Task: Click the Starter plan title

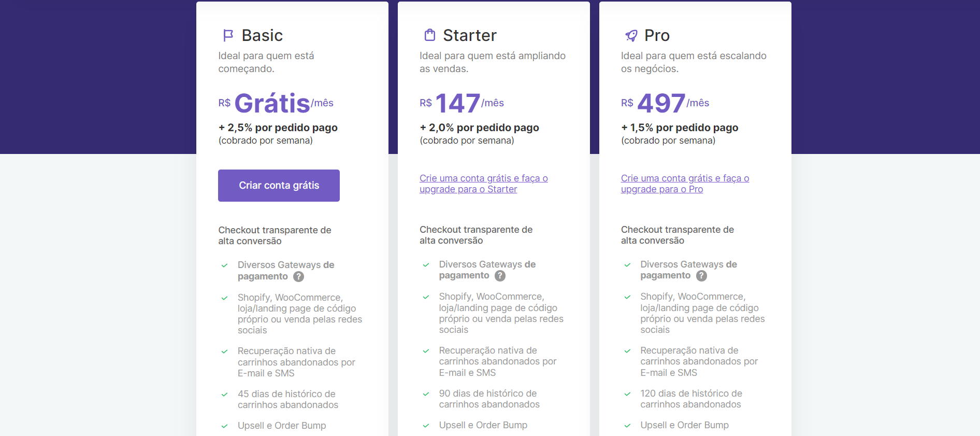Action: 469,35
